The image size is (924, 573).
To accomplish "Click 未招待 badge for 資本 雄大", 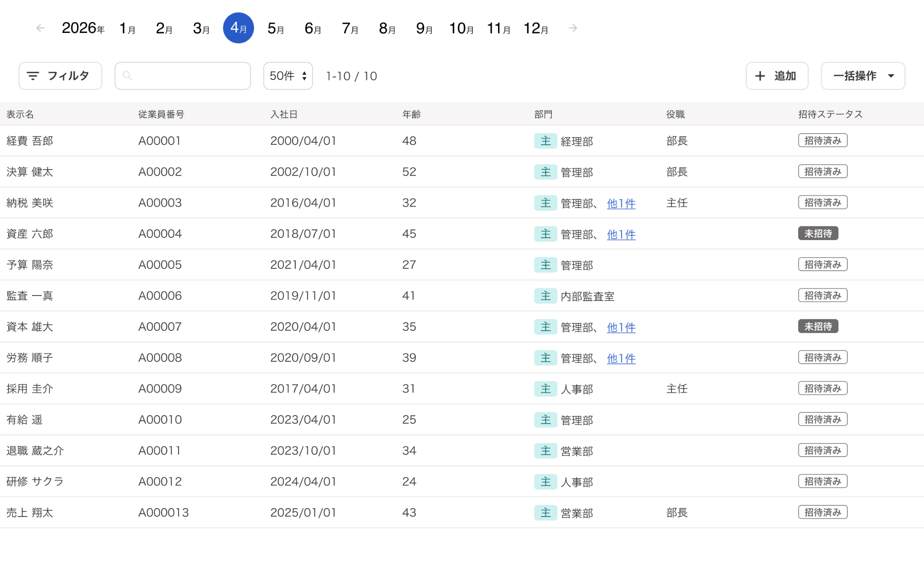I will (x=818, y=327).
